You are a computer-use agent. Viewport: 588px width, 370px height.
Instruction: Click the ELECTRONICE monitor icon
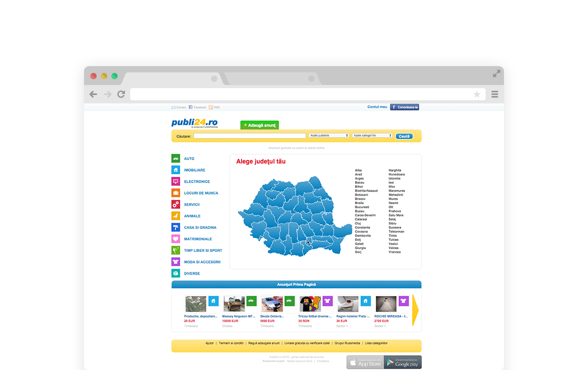click(x=176, y=181)
